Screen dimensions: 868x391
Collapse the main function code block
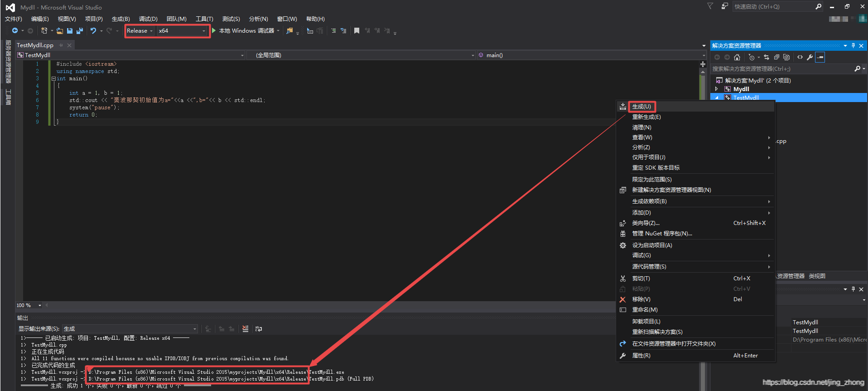coord(53,78)
